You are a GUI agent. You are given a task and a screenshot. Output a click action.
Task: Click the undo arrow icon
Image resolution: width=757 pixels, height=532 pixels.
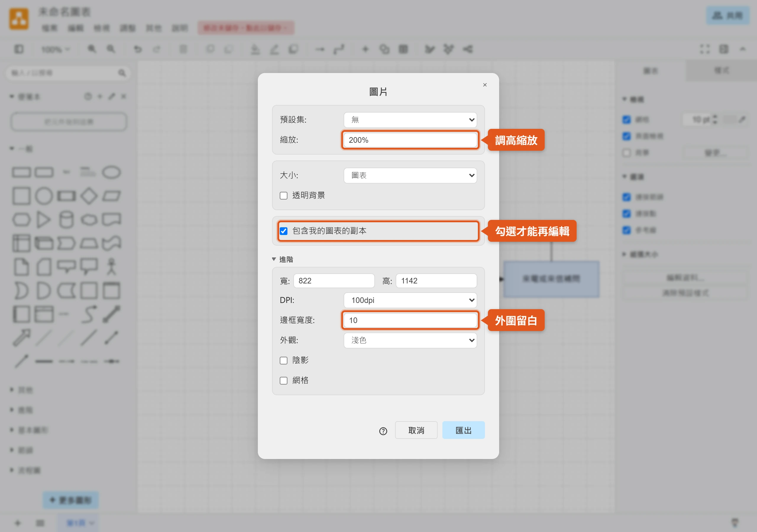(138, 49)
